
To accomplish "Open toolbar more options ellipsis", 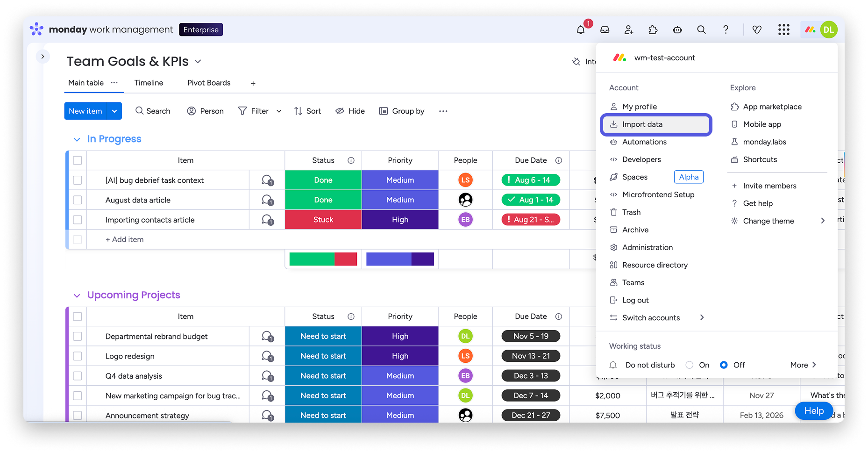I will [x=443, y=111].
